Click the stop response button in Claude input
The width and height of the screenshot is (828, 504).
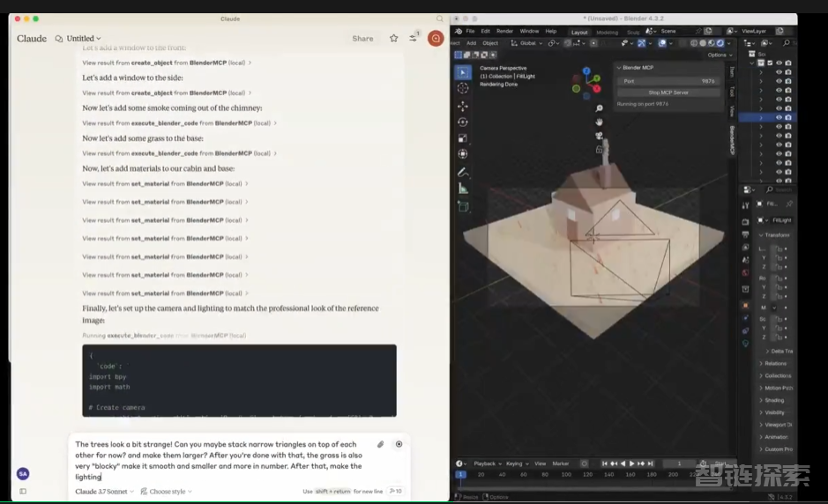click(399, 444)
